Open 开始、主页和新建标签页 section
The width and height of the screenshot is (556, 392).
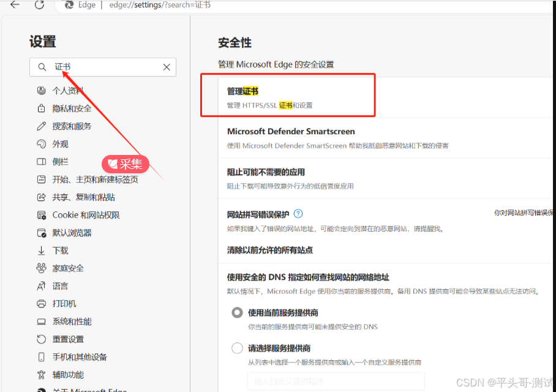pyautogui.click(x=96, y=179)
